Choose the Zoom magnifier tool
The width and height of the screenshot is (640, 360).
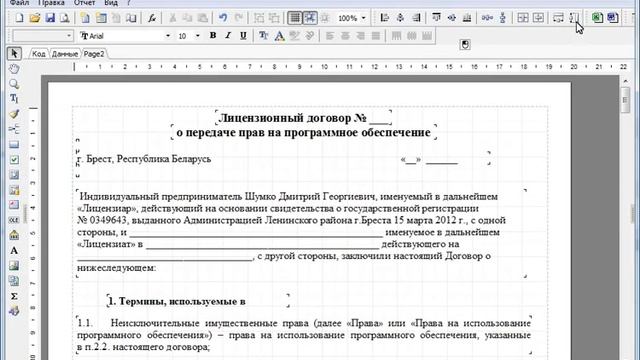pos(14,84)
